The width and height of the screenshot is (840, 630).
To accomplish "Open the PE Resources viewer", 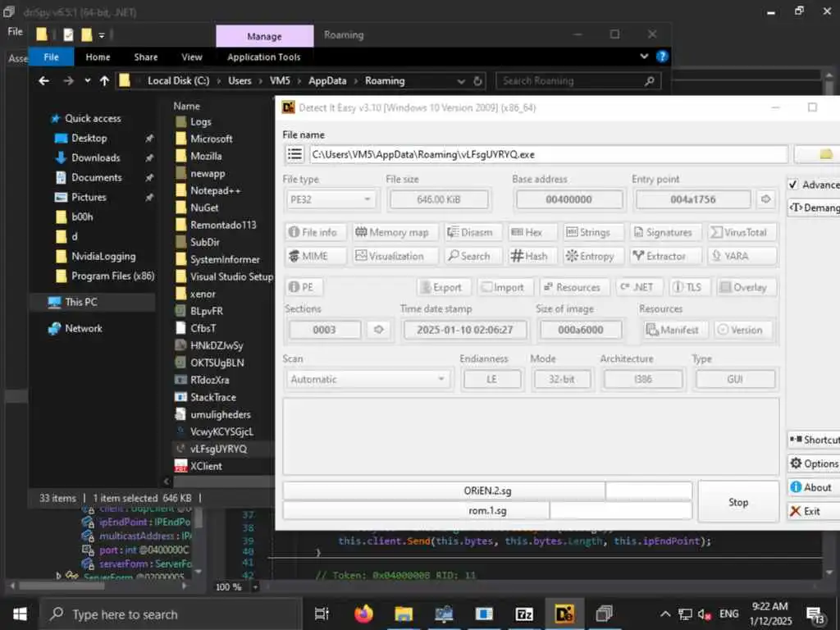I will click(x=574, y=287).
